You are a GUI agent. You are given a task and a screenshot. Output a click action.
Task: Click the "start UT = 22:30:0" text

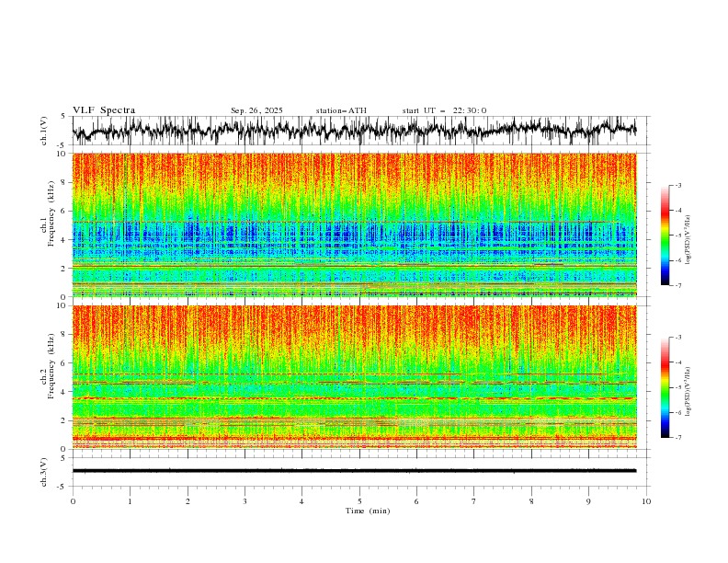444,110
